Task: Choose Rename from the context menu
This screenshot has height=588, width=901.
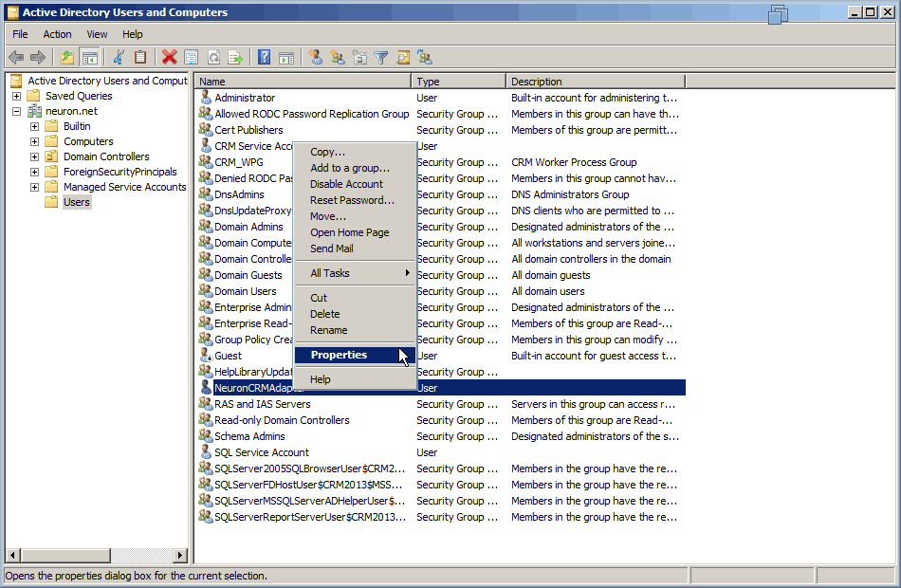Action: (x=355, y=330)
